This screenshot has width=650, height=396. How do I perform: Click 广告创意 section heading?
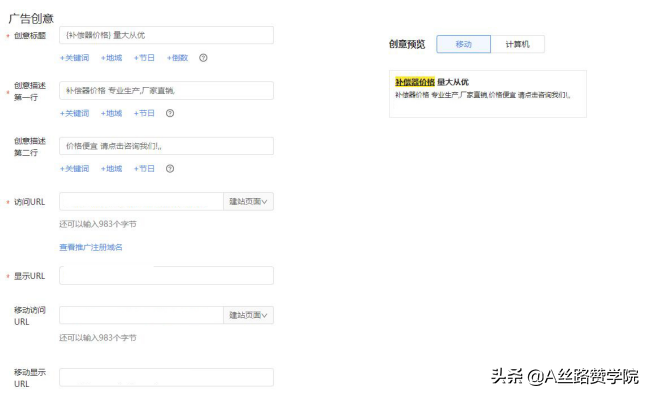pos(31,19)
